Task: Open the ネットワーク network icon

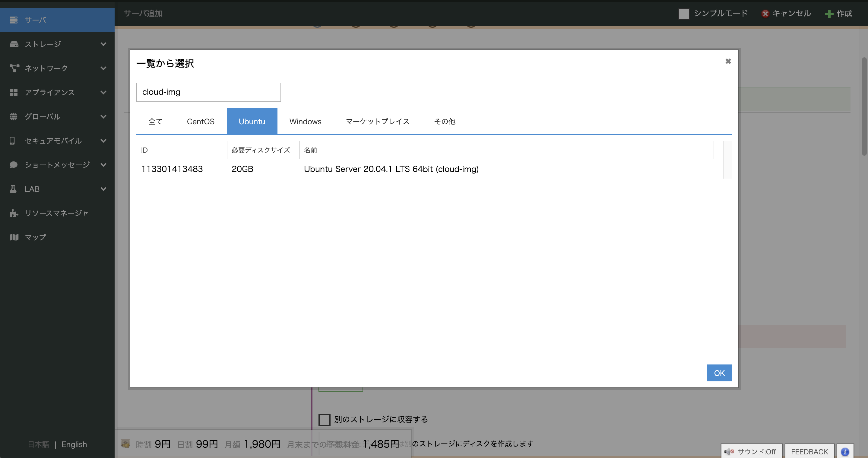Action: tap(14, 68)
